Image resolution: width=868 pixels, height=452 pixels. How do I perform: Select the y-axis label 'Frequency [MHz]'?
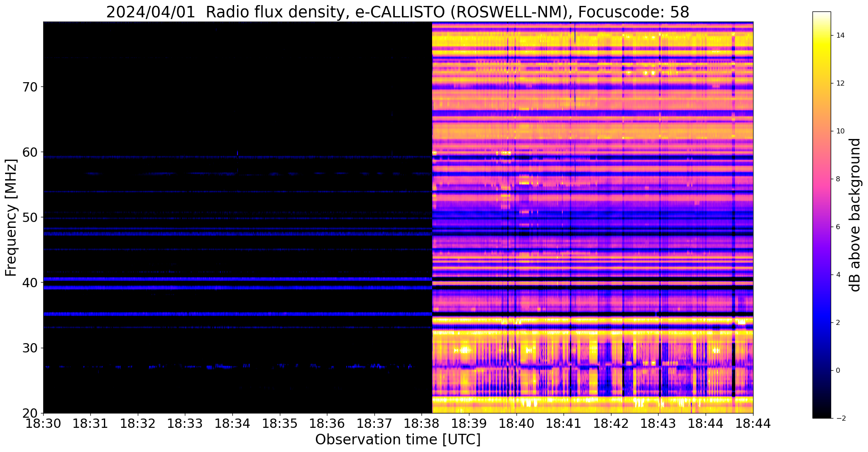point(11,218)
